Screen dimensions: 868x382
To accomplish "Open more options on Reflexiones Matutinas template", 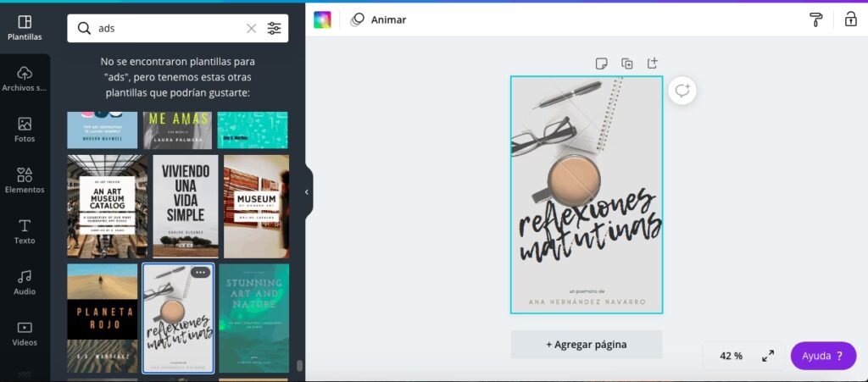I will pos(200,273).
